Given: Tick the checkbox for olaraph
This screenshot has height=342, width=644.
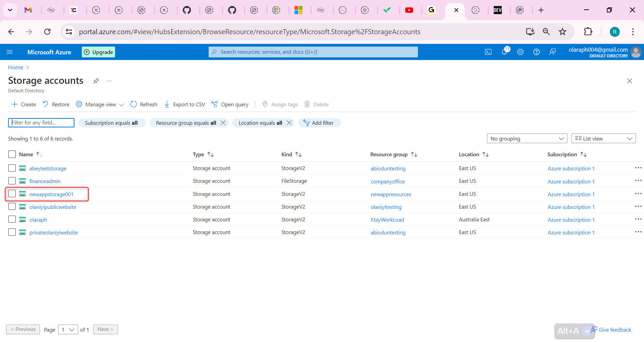Looking at the screenshot, I should pyautogui.click(x=12, y=219).
